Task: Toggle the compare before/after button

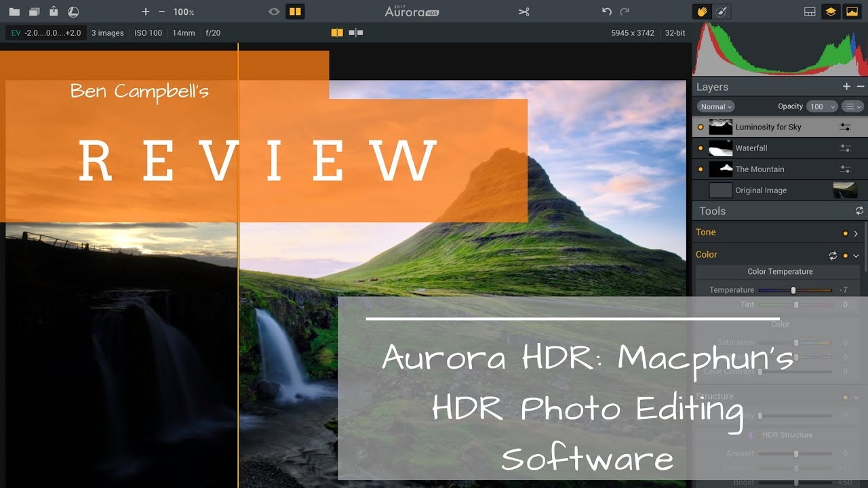Action: (x=294, y=12)
